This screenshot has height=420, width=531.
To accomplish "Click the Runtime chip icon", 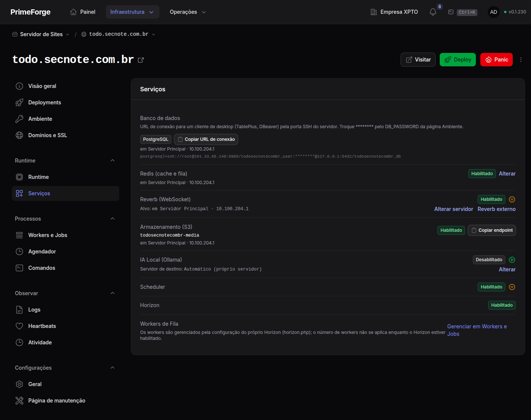I will coord(19,177).
